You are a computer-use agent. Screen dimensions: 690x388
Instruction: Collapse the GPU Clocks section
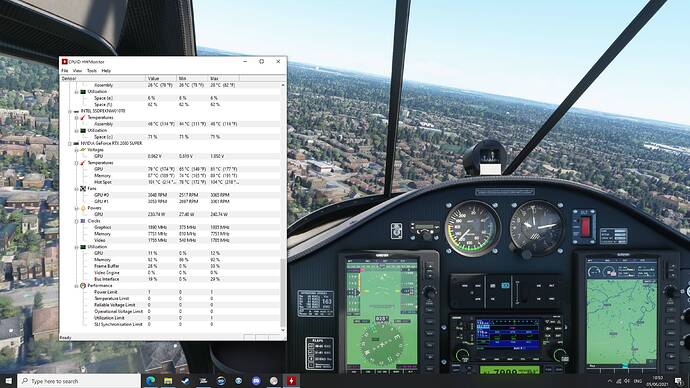point(76,221)
